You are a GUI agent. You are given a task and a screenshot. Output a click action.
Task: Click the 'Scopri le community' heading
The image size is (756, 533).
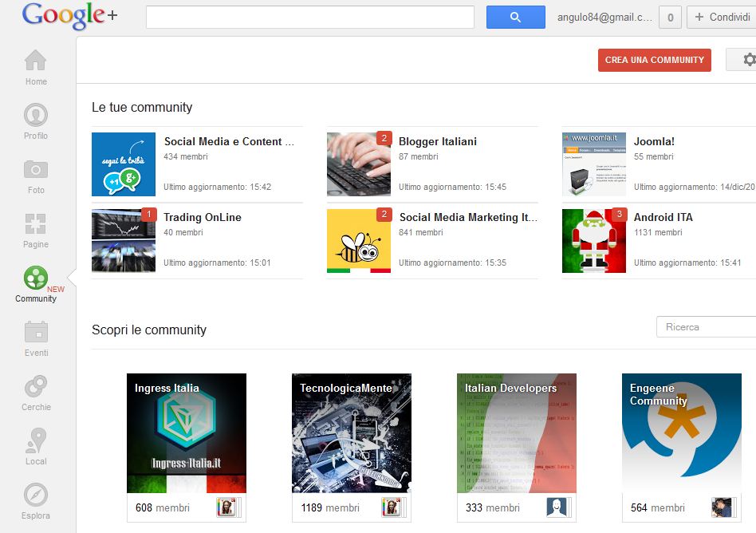pyautogui.click(x=149, y=330)
